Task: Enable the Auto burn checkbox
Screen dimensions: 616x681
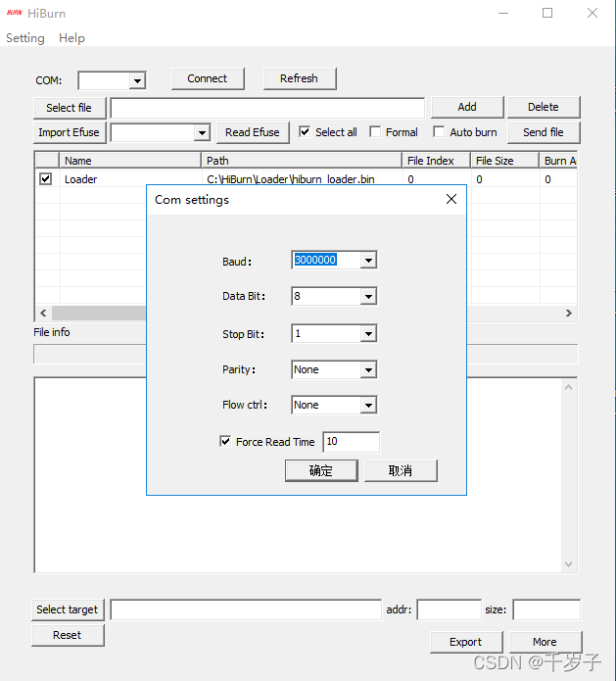Action: click(x=439, y=132)
